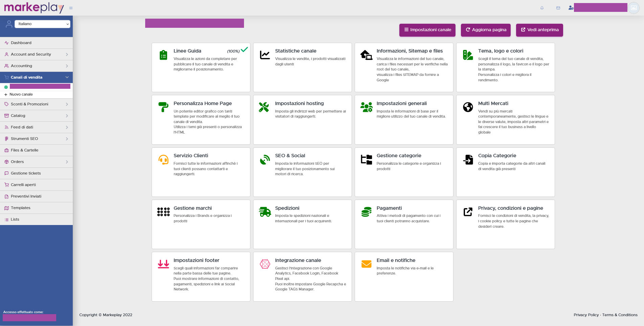
Task: Click the Servizio Clienti headset icon
Action: 163,159
